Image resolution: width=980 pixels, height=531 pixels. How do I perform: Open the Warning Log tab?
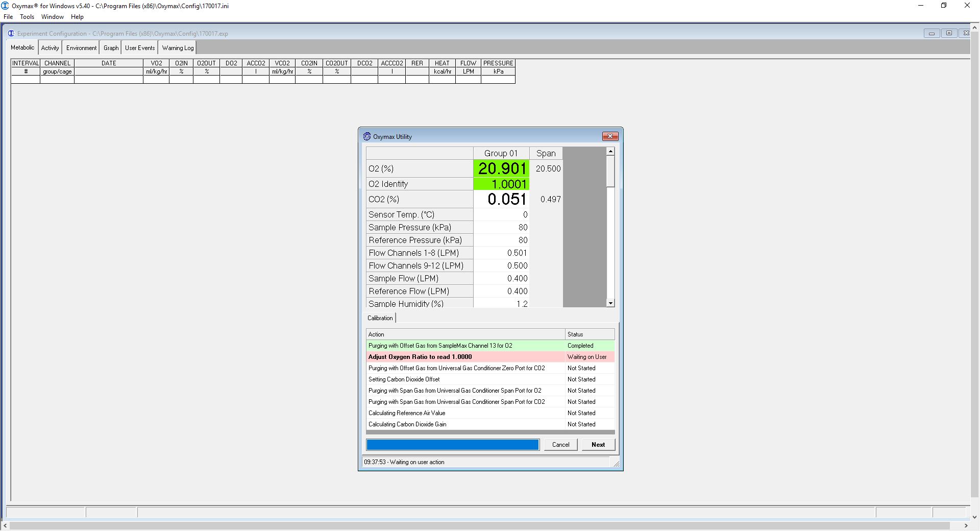click(x=178, y=48)
